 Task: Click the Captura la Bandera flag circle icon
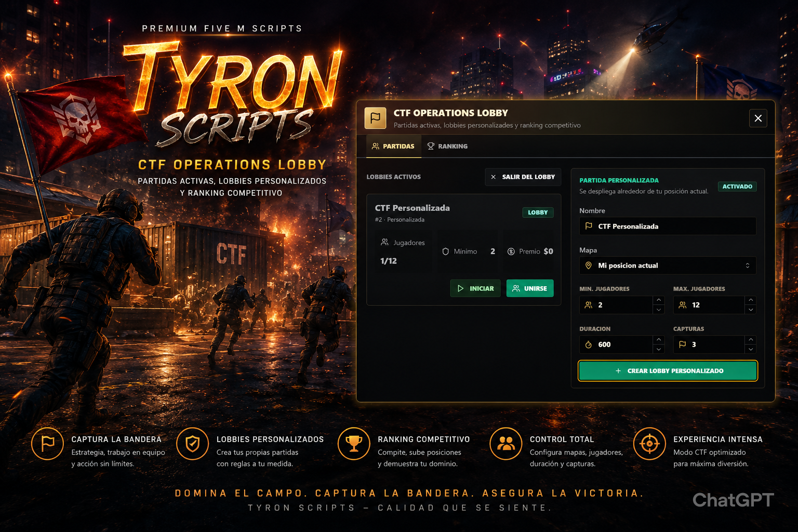(47, 444)
